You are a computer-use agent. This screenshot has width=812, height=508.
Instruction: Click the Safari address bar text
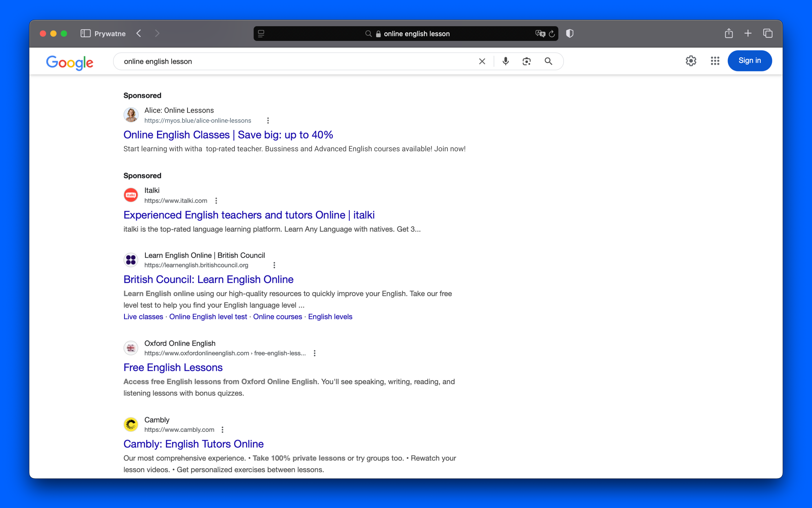coord(417,34)
